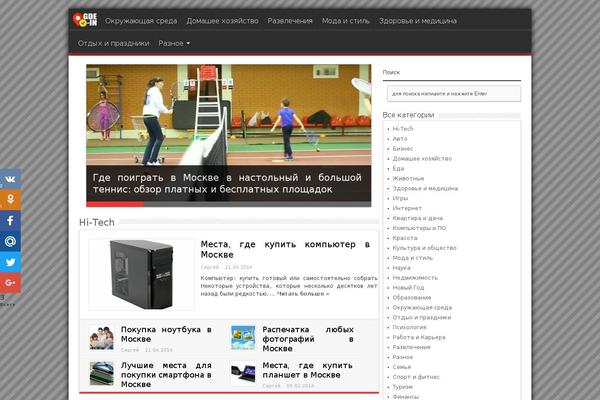Select Бизнес category in sidebar

tap(403, 149)
